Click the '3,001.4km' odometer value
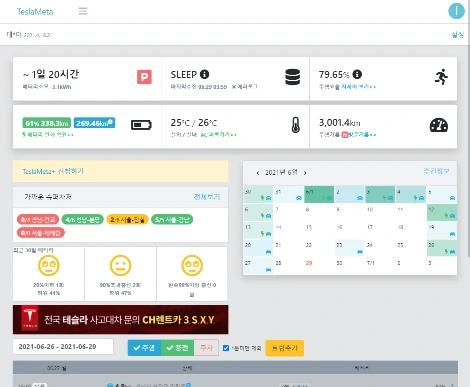Image resolution: width=470 pixels, height=387 pixels. [340, 123]
